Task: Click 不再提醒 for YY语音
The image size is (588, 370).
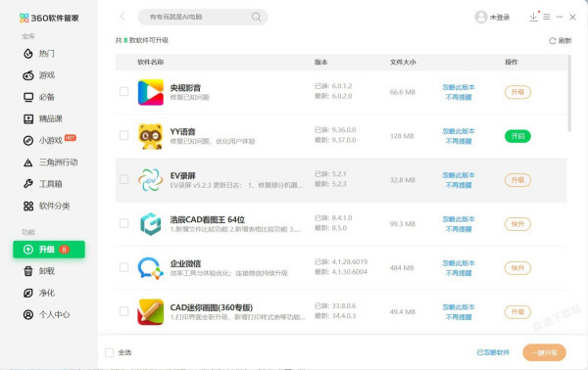Action: (x=459, y=141)
